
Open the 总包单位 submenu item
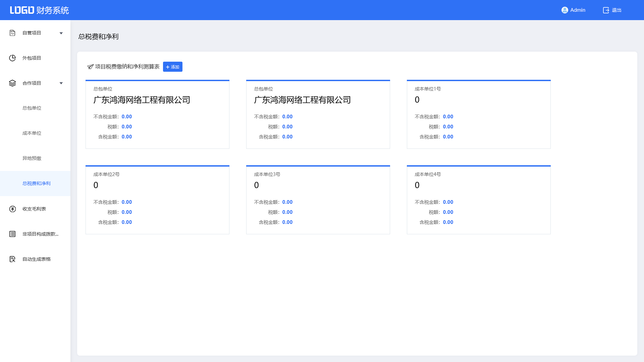[32, 108]
